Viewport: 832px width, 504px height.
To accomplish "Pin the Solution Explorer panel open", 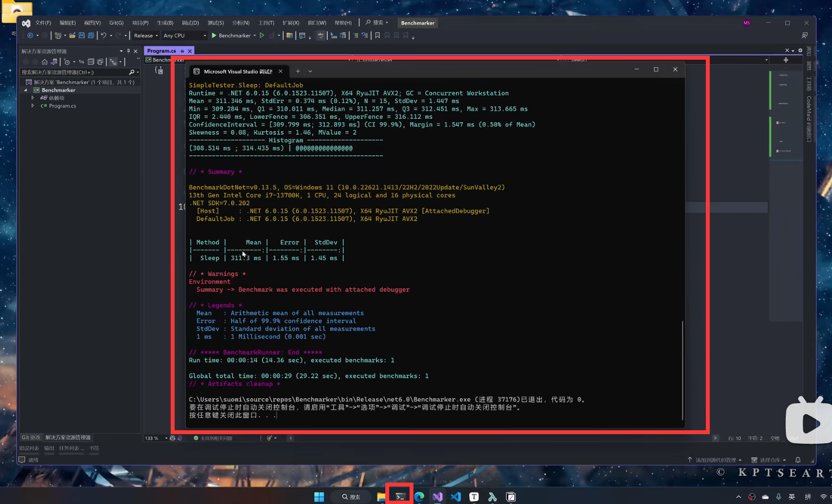I will [128, 51].
